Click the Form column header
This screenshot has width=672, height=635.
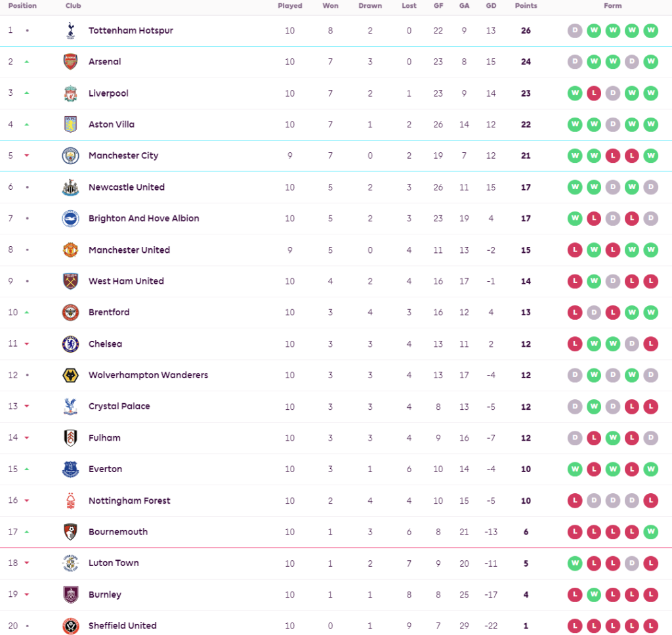[612, 6]
